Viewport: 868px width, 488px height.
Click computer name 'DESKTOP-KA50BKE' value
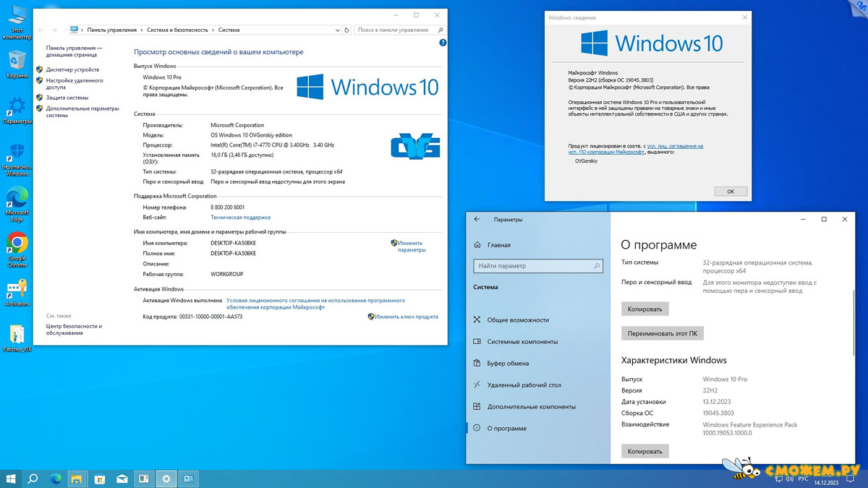233,243
